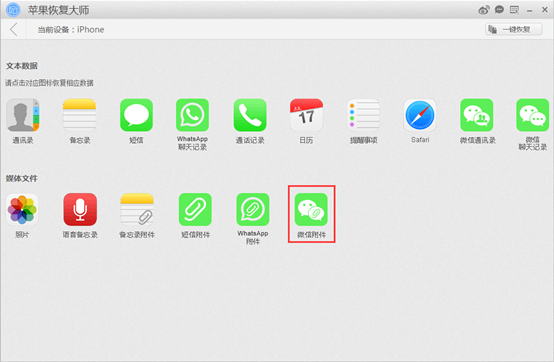The height and width of the screenshot is (362, 554).
Task: Open the 照片 photos icon
Action: pyautogui.click(x=22, y=209)
